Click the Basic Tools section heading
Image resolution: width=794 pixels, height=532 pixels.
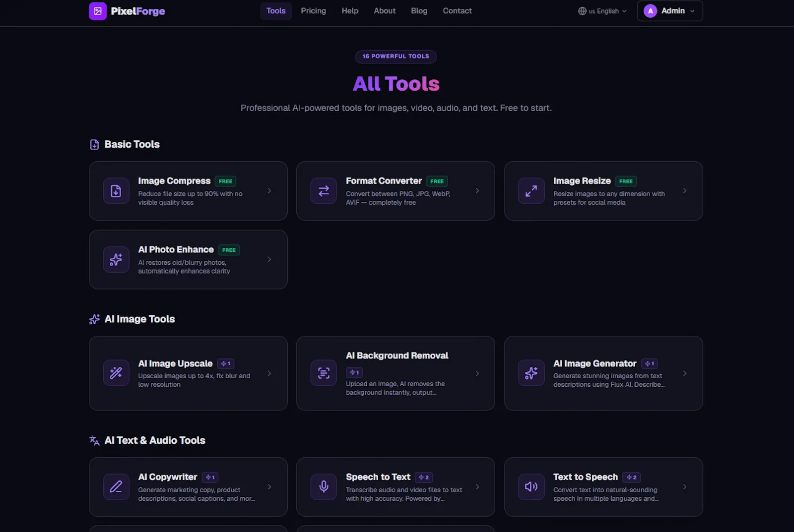click(x=132, y=144)
